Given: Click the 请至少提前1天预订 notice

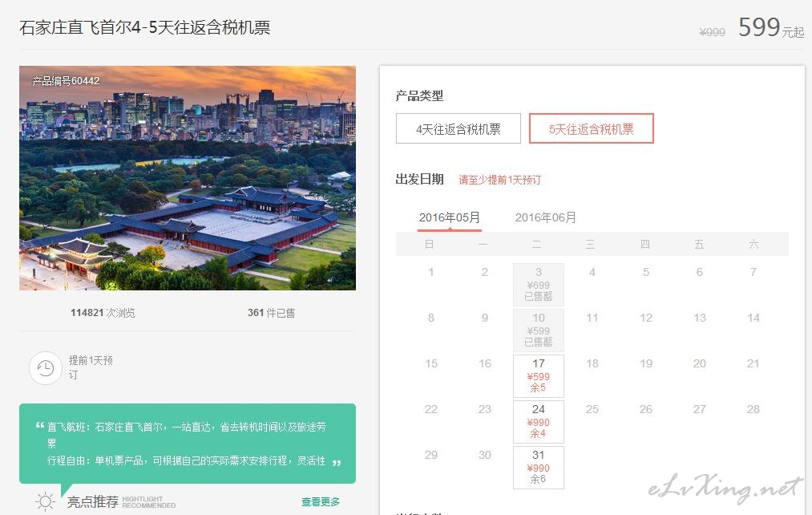Looking at the screenshot, I should pyautogui.click(x=499, y=180).
